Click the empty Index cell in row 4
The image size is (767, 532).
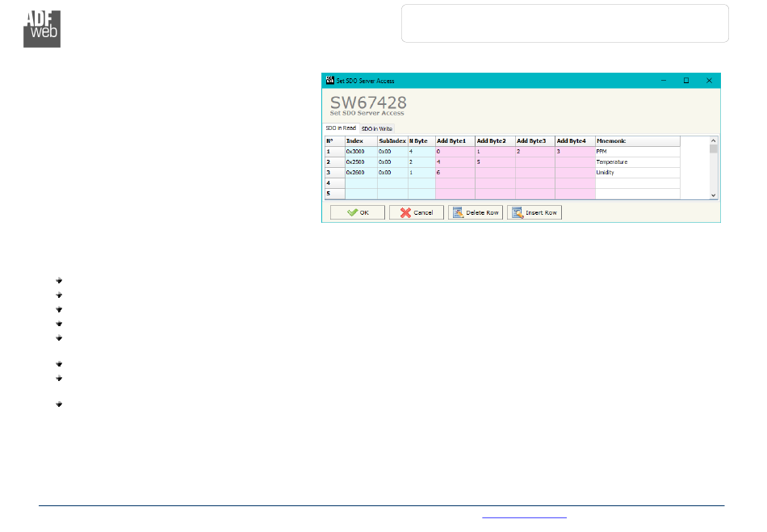point(361,183)
